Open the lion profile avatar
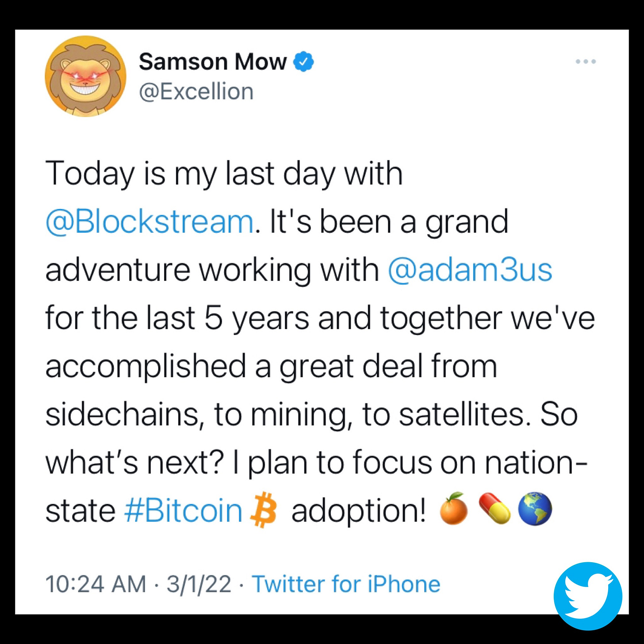This screenshot has width=644, height=644. [85, 76]
